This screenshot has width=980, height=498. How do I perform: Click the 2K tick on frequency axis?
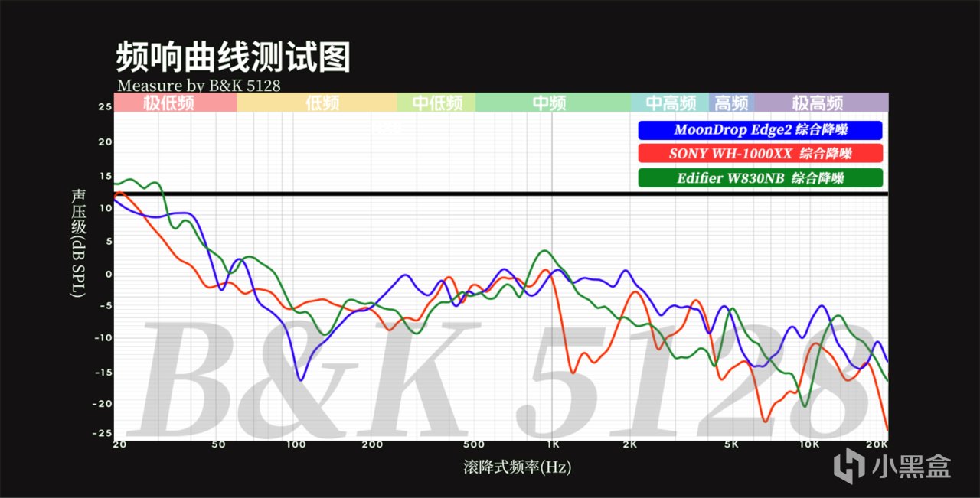click(x=629, y=444)
